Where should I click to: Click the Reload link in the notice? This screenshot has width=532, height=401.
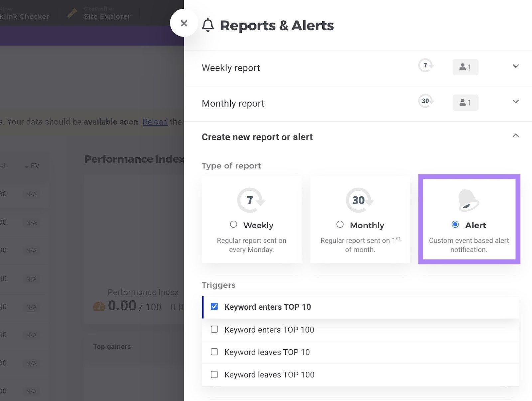[155, 122]
